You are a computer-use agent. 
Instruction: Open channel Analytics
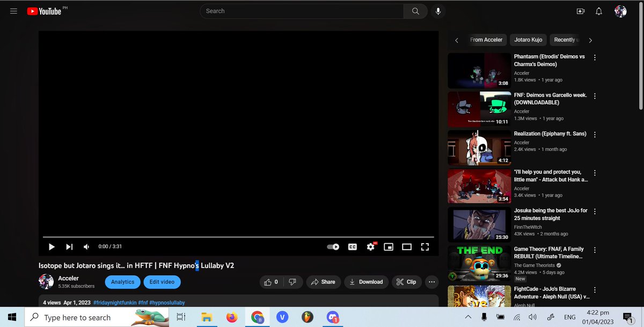click(122, 282)
